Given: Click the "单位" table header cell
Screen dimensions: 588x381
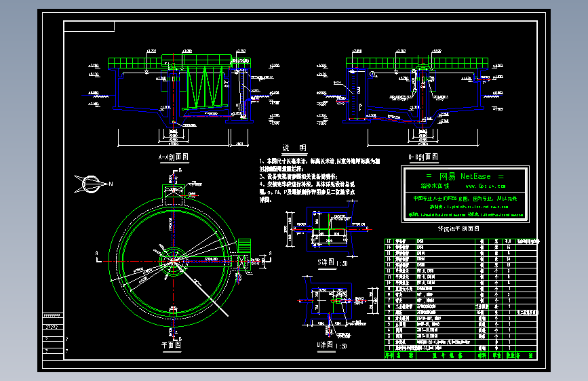Looking at the screenshot, I should tap(496, 355).
